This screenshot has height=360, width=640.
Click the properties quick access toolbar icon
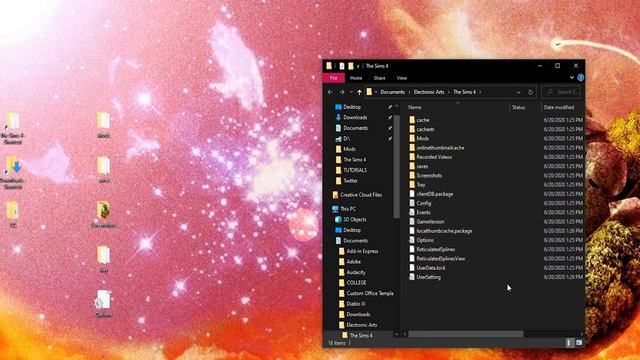pyautogui.click(x=342, y=66)
